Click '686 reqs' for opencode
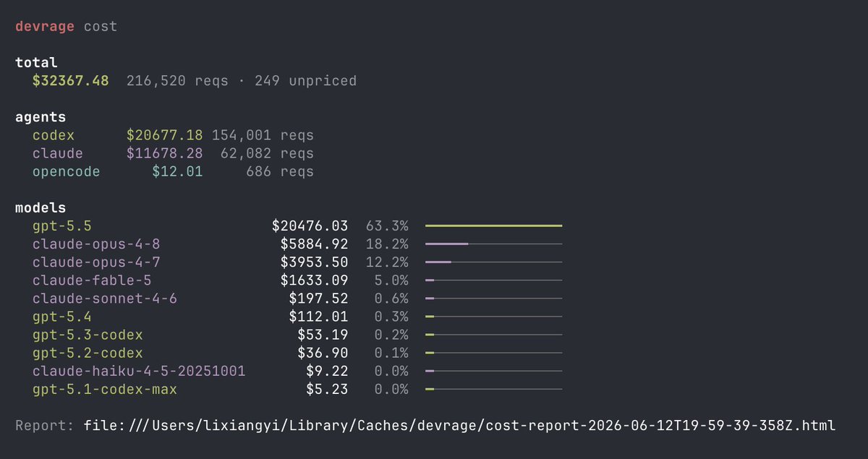The image size is (868, 459). tap(280, 171)
